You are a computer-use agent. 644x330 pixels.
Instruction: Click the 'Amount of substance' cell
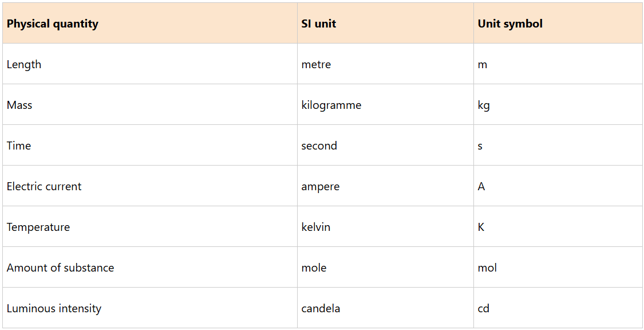60,268
